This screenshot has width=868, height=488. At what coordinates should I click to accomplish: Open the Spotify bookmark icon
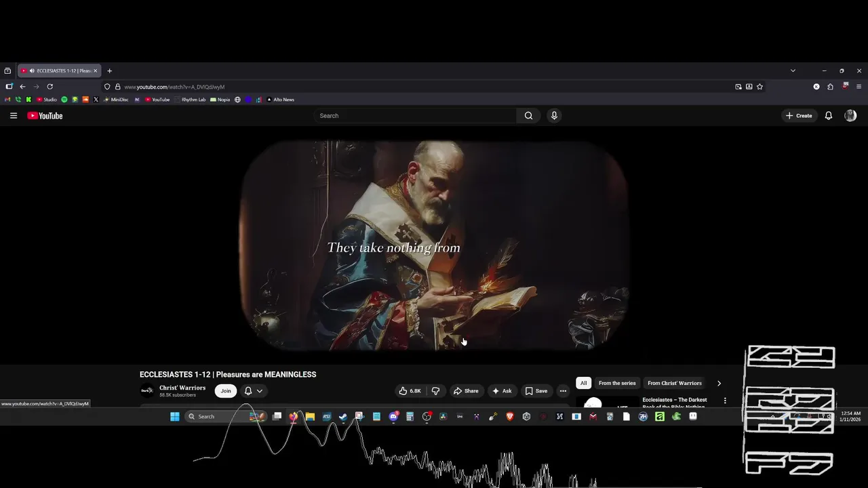click(x=64, y=100)
